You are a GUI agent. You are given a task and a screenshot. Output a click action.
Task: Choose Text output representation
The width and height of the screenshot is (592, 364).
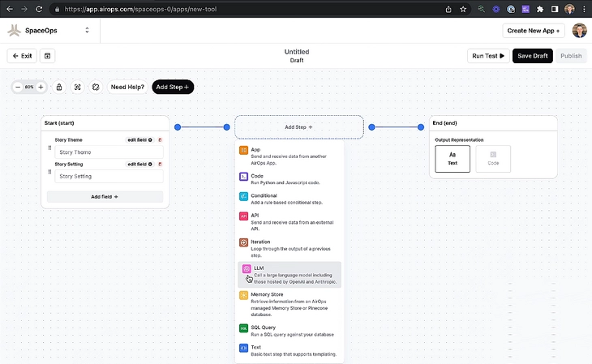click(453, 159)
